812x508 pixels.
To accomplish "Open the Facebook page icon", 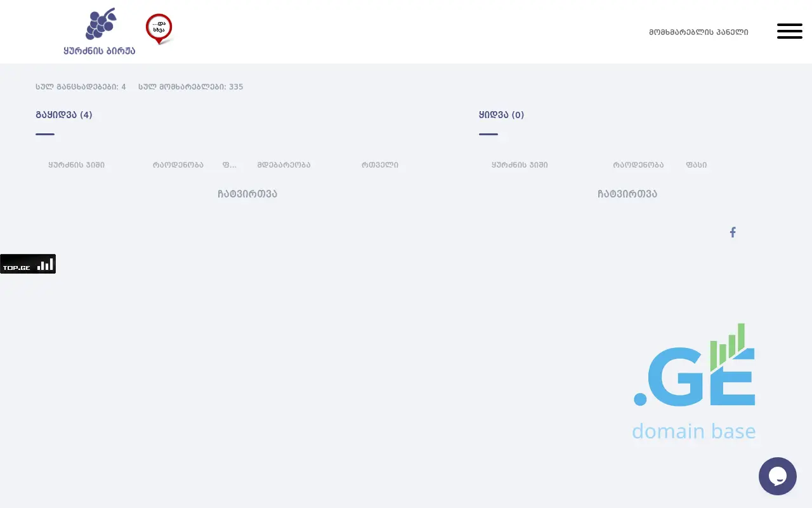I will tap(733, 232).
